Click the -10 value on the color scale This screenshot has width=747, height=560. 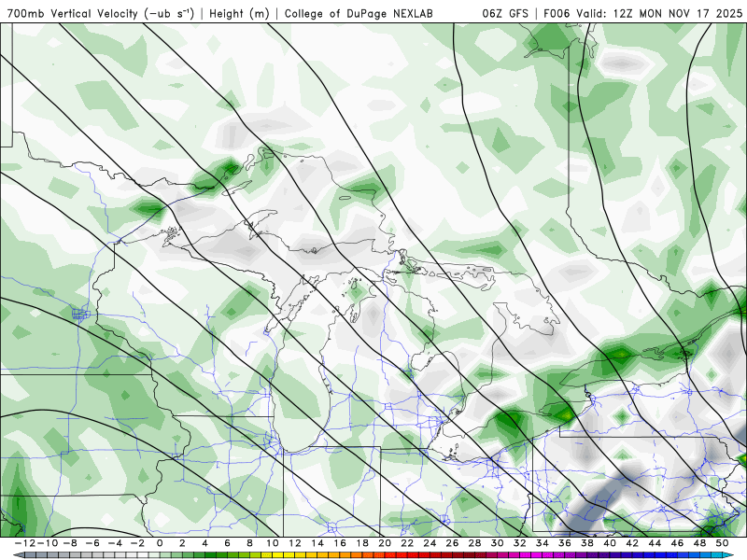point(48,543)
